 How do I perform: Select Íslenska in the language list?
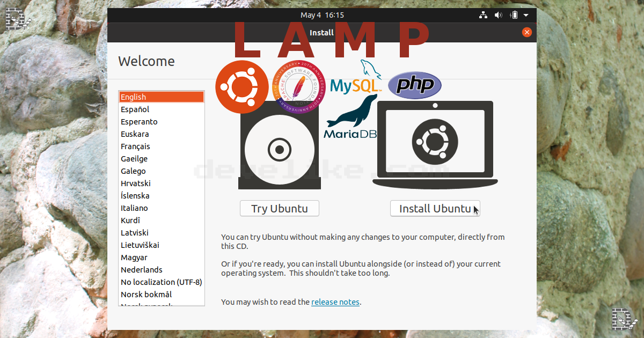pyautogui.click(x=162, y=196)
